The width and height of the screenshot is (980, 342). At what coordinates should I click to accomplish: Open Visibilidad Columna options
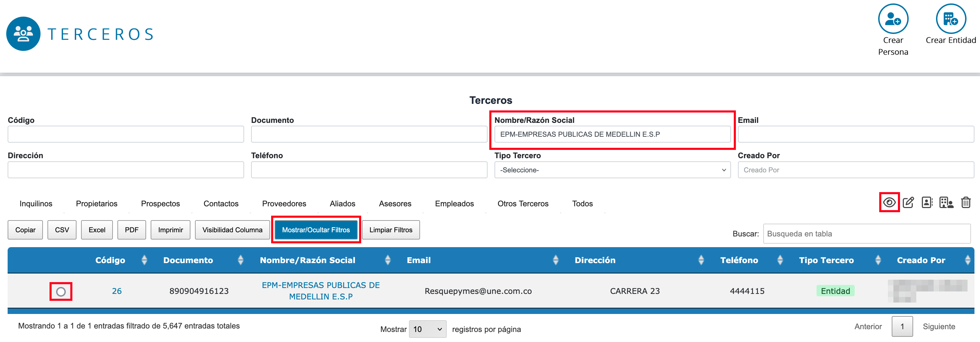click(x=232, y=230)
